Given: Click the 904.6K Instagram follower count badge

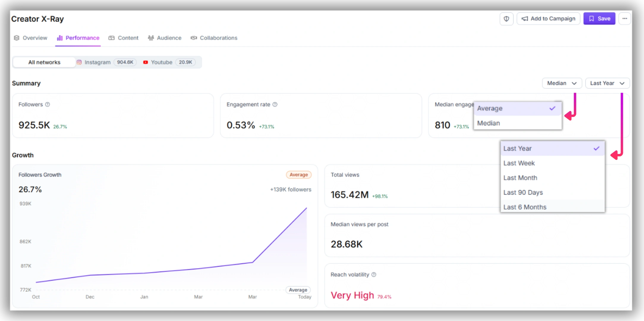Looking at the screenshot, I should pyautogui.click(x=125, y=62).
